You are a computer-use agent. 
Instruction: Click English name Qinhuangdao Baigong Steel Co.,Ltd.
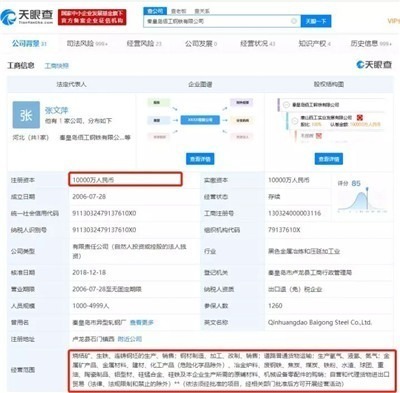point(320,322)
